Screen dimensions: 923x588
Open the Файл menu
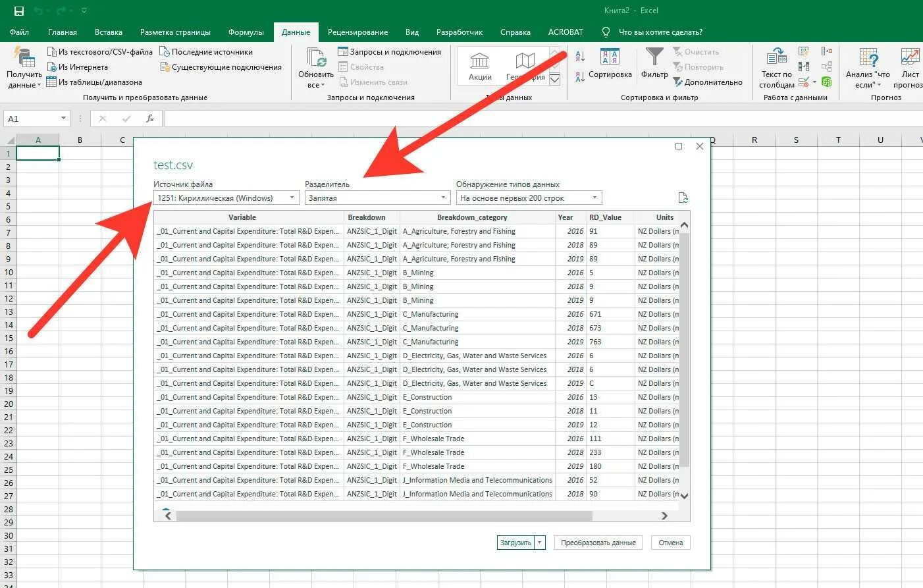click(x=20, y=32)
